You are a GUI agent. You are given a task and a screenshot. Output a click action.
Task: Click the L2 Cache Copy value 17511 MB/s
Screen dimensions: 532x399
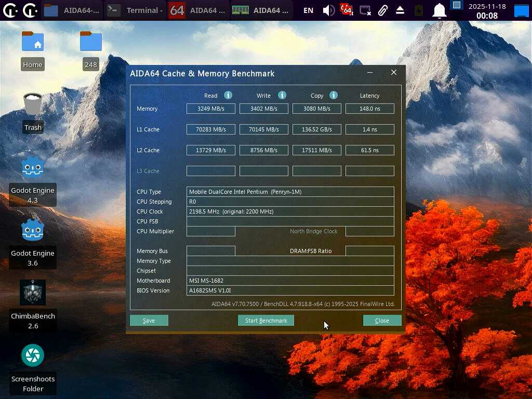[316, 150]
